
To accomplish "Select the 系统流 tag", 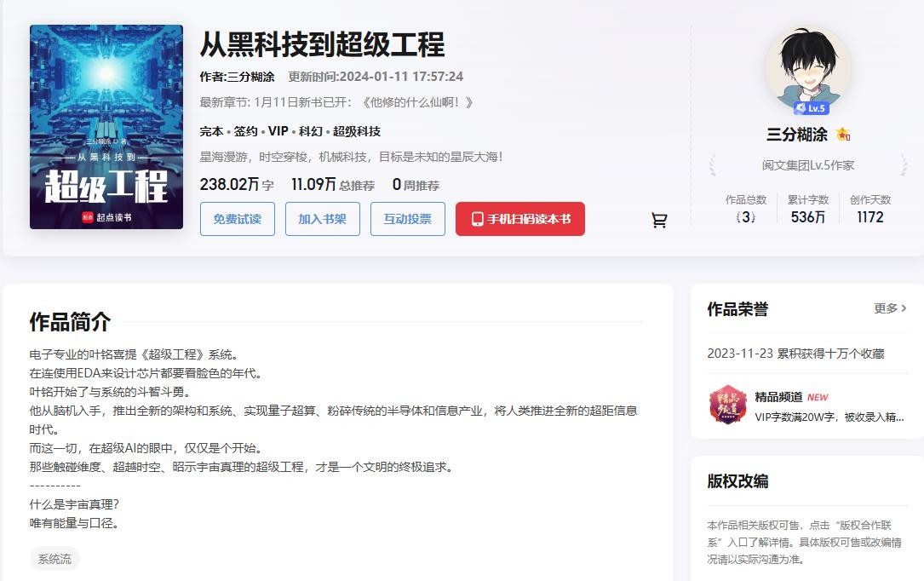I will tap(55, 559).
